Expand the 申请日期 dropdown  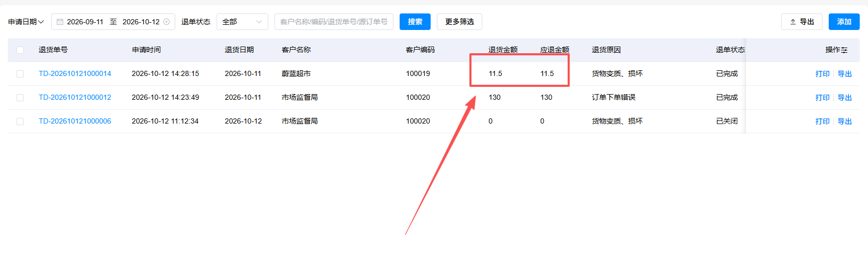[x=26, y=22]
